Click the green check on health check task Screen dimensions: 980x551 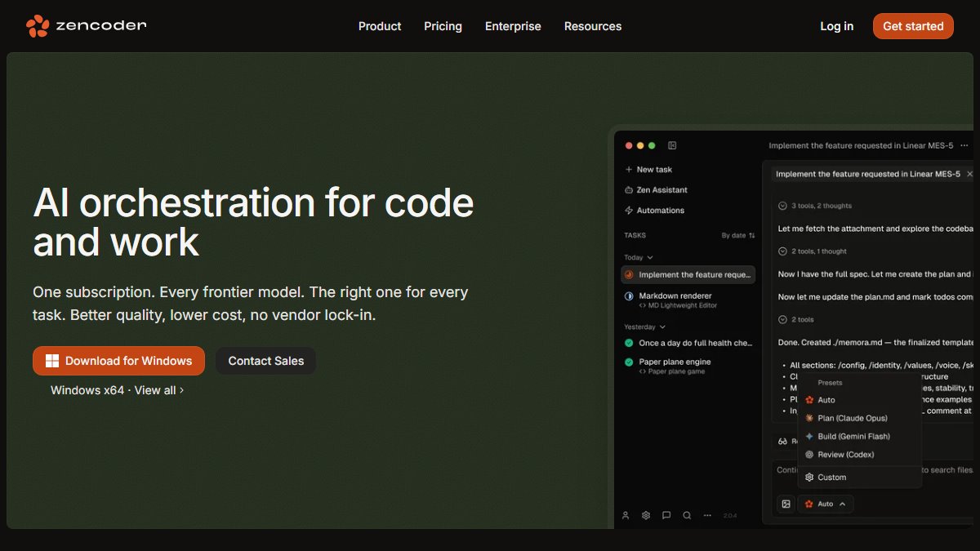tap(629, 343)
